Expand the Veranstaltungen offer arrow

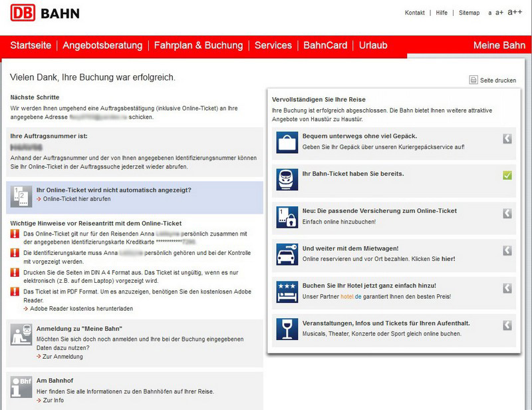click(507, 325)
